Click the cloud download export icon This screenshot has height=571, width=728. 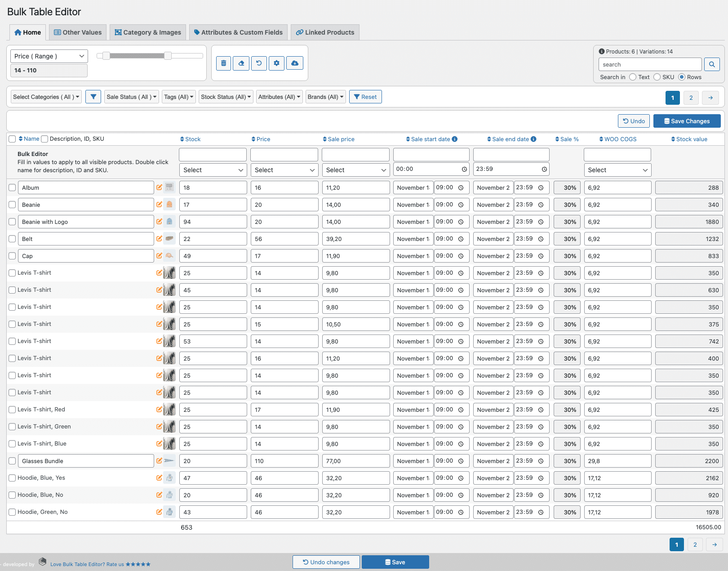[295, 63]
